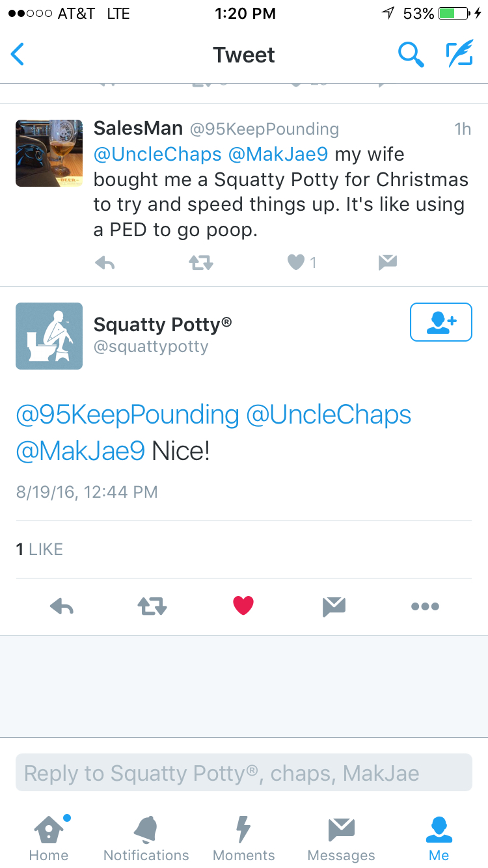Like SalesMan's tweet with gray heart
Viewport: 488px width, 868px height.
click(296, 262)
